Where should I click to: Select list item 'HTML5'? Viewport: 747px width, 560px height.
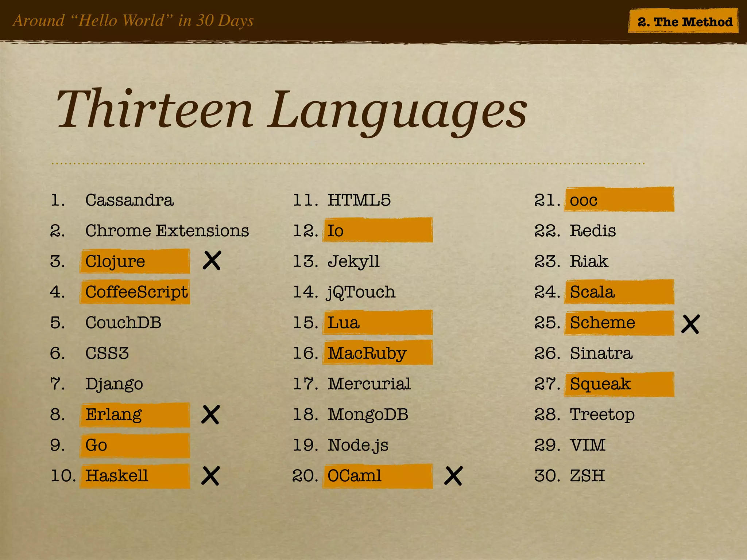(x=359, y=200)
